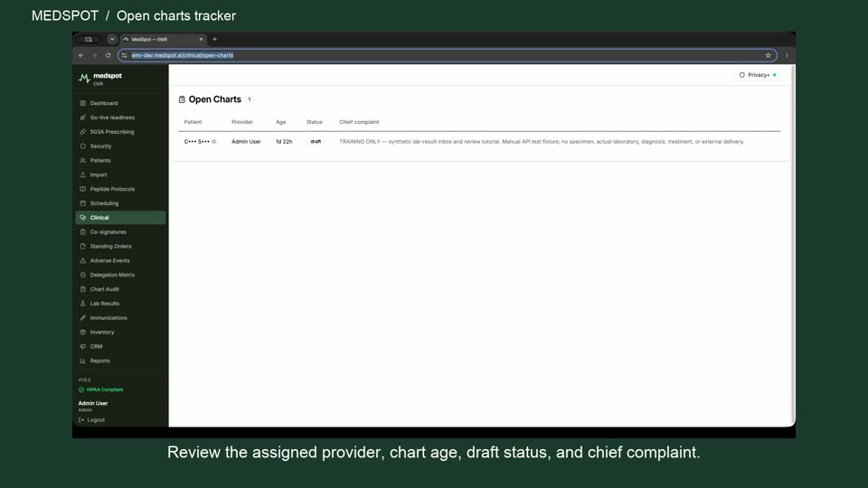
Task: Click the Clinical stethoscope icon
Action: (82, 218)
